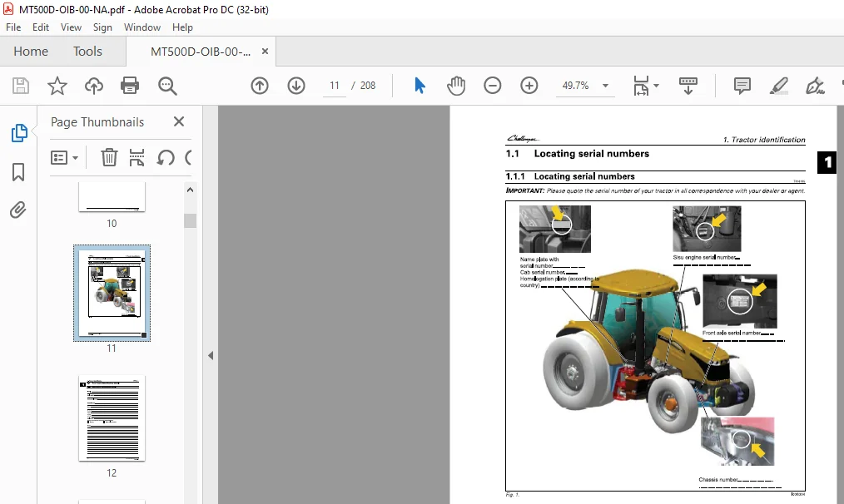Click the page number input field
Screen dimensions: 844x504
tap(335, 86)
